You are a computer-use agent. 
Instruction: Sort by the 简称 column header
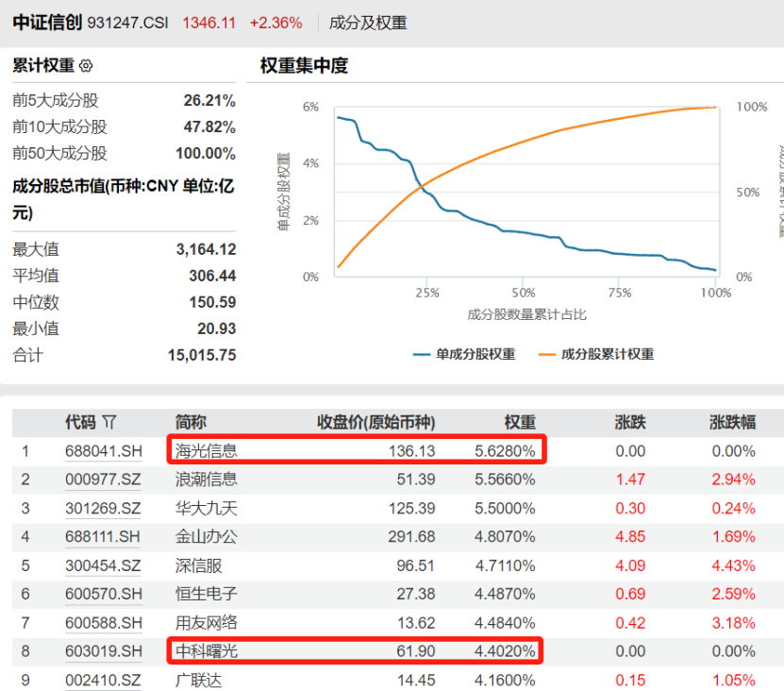[191, 422]
